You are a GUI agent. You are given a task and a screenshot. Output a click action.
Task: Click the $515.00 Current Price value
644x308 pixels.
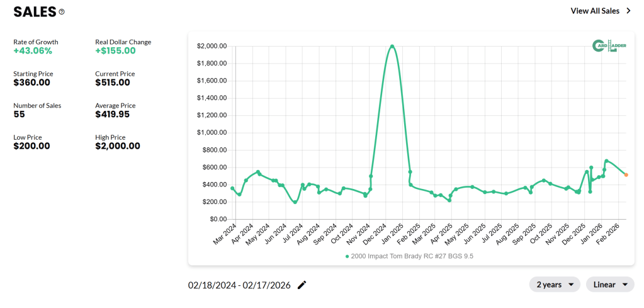(113, 83)
